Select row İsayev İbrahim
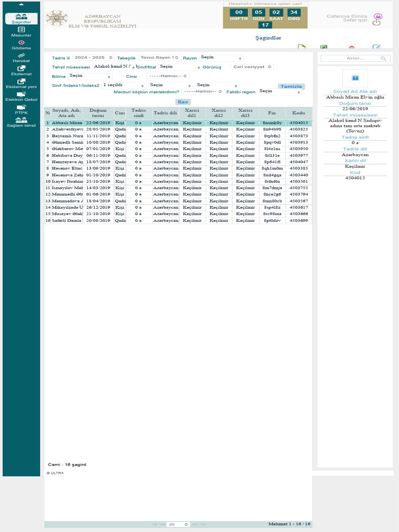This screenshot has height=532, width=399. [x=178, y=181]
